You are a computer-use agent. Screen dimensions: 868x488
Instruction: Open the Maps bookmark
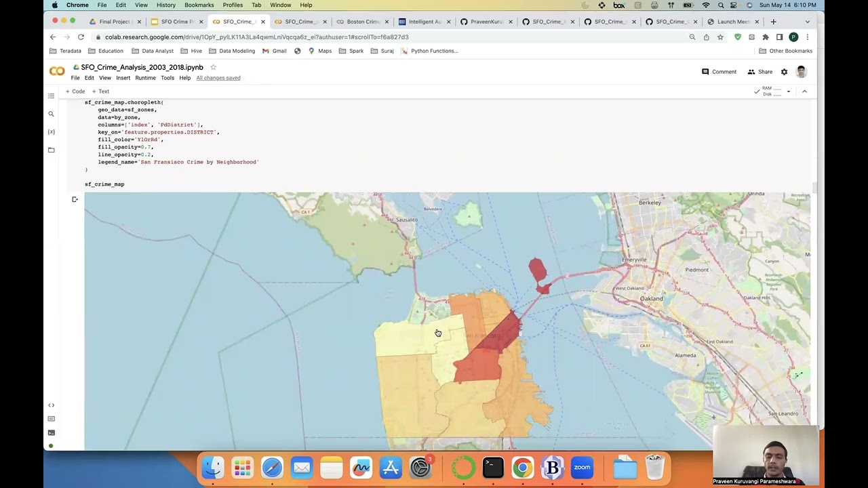(x=320, y=51)
